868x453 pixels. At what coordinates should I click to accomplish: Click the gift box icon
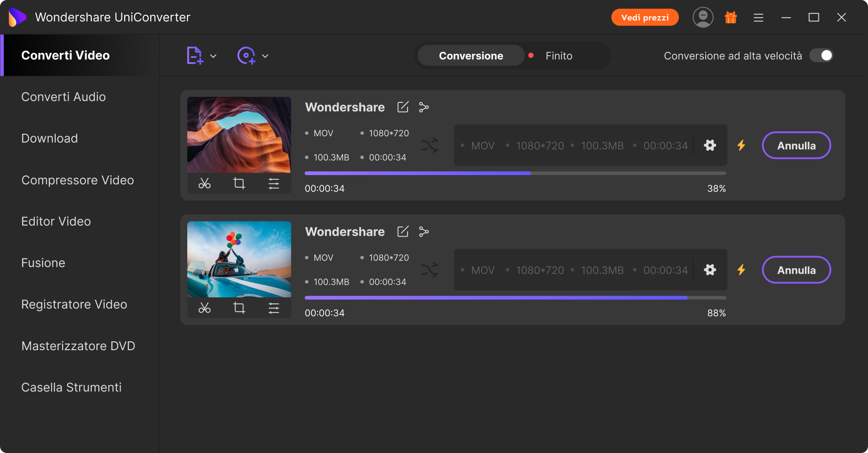click(x=731, y=18)
